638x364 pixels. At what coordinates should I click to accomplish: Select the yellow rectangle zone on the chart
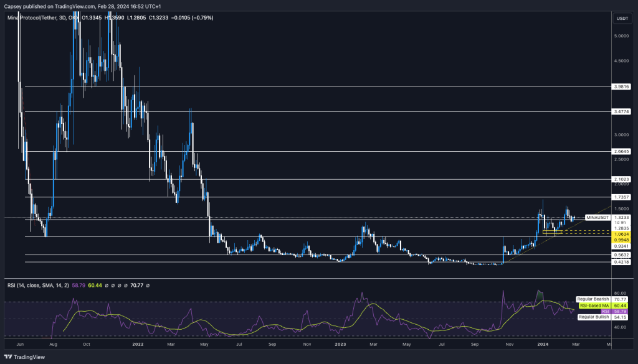(552, 232)
